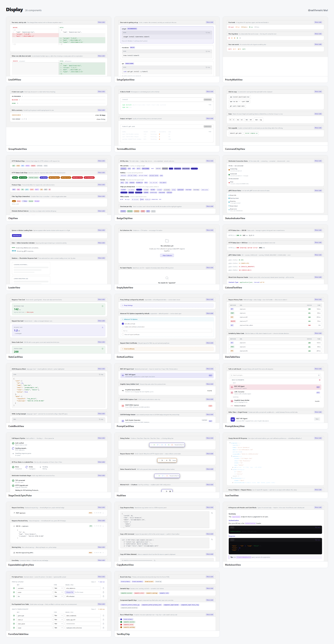The height and width of the screenshot is (644, 334).
Task: Click Show code for A label over a pile
Action: coord(101,91)
